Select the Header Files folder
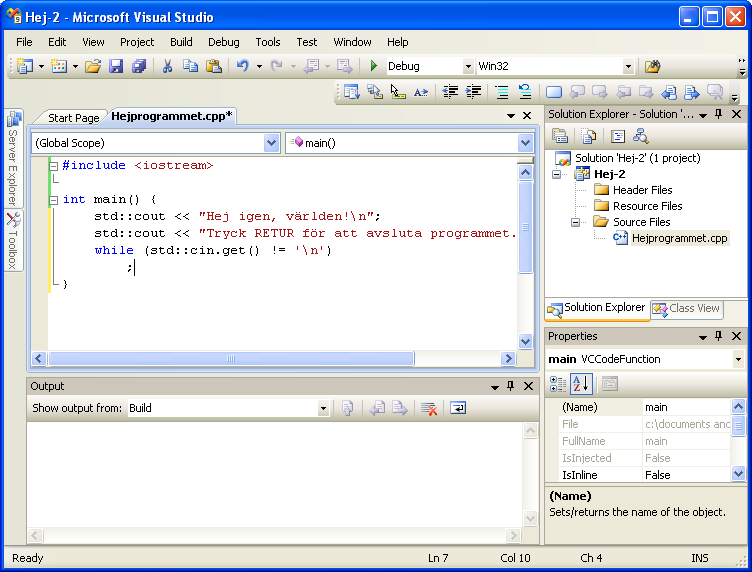The width and height of the screenshot is (752, 572). click(x=642, y=190)
